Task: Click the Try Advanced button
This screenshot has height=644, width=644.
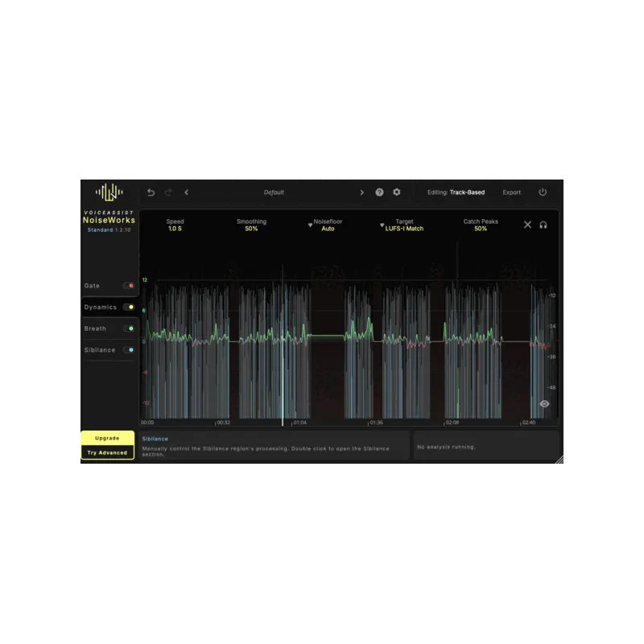Action: tap(107, 452)
